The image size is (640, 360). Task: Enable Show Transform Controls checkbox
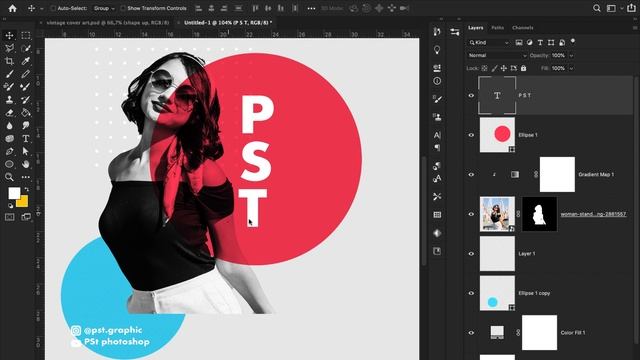click(x=123, y=8)
